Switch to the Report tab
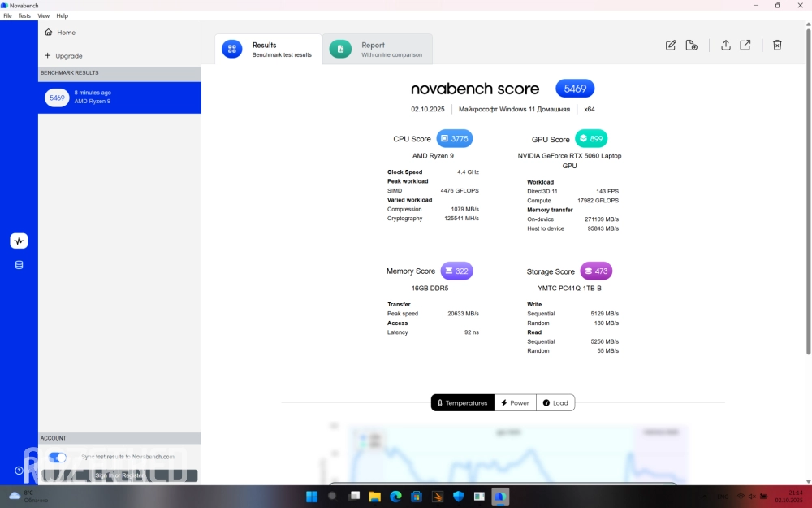The height and width of the screenshot is (508, 812). click(377, 50)
